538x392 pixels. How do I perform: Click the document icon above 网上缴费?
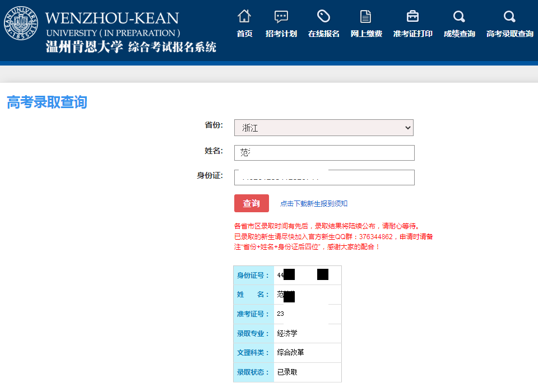pos(365,16)
